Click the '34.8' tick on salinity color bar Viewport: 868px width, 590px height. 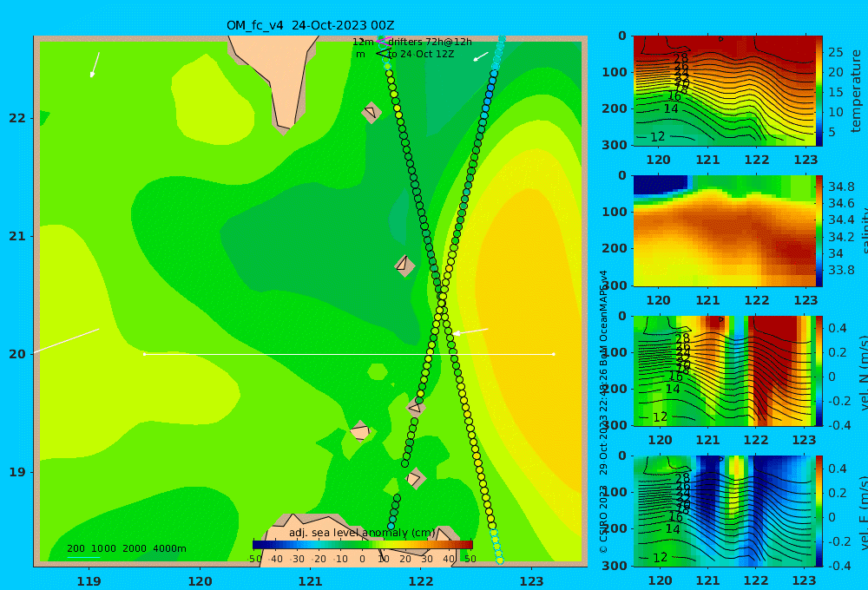click(x=841, y=187)
